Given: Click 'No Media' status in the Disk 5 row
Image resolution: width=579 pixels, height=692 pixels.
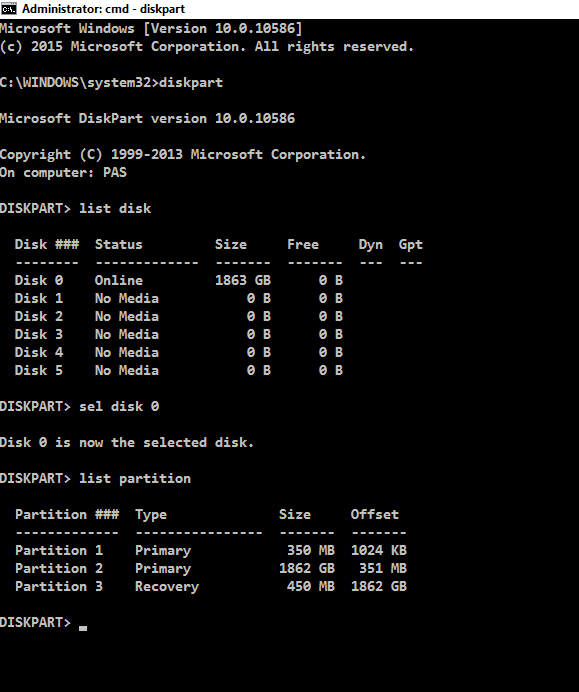Looking at the screenshot, I should point(127,371).
